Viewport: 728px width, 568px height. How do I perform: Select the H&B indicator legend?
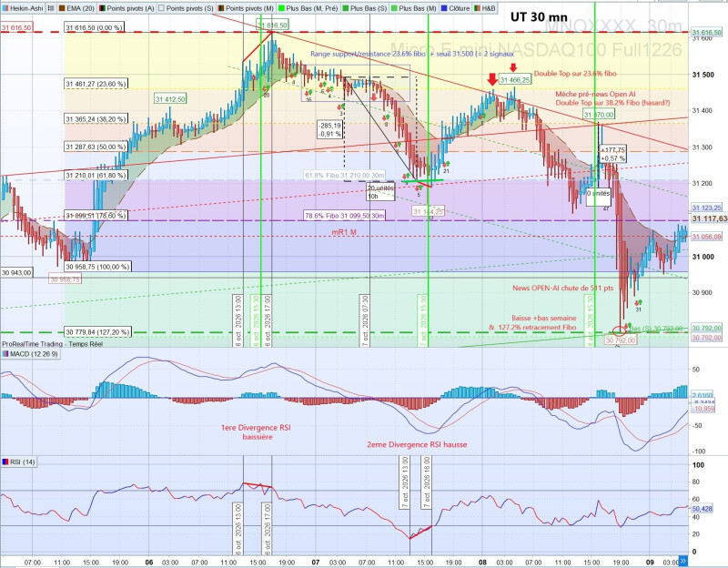[485, 8]
